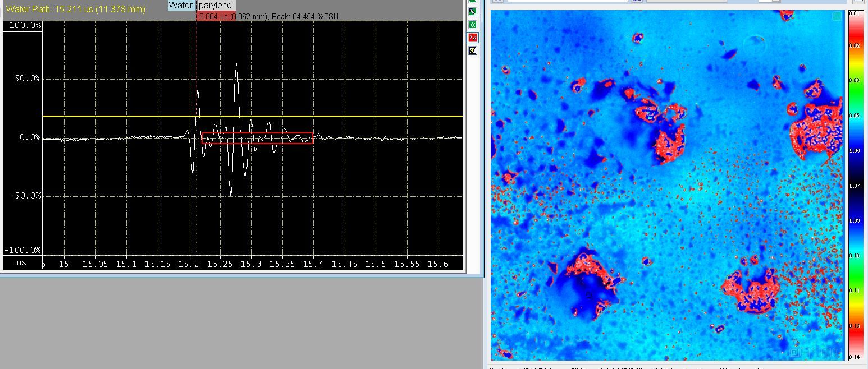Image resolution: width=868 pixels, height=369 pixels.
Task: Select the parylene layer label
Action: coord(215,6)
